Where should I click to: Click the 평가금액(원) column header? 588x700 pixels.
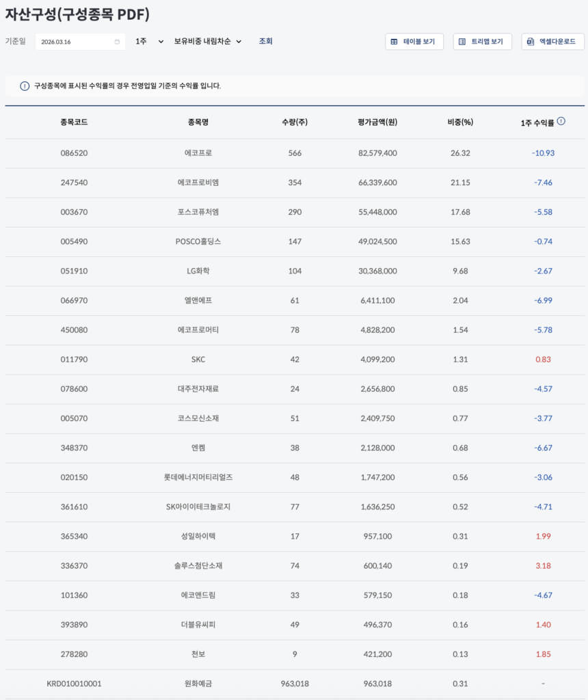pos(377,122)
